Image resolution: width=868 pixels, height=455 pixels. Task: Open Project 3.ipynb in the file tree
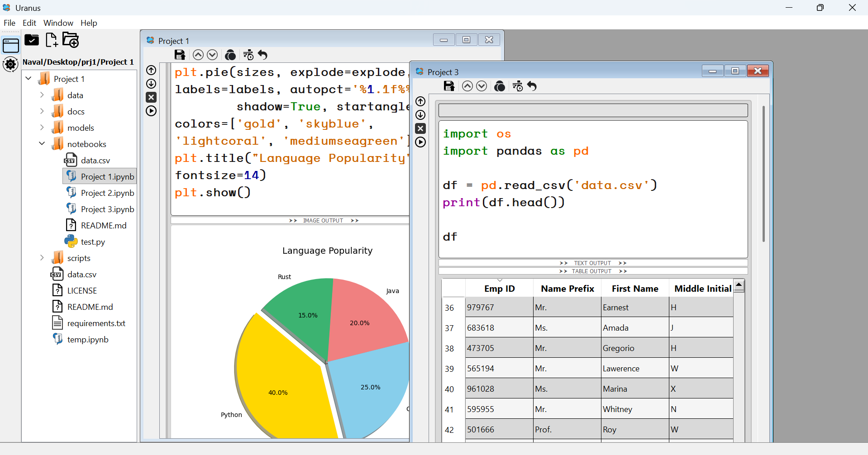pos(107,209)
